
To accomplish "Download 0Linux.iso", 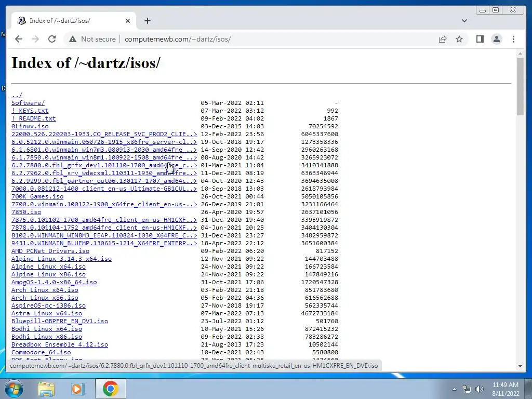I will 30,126.
